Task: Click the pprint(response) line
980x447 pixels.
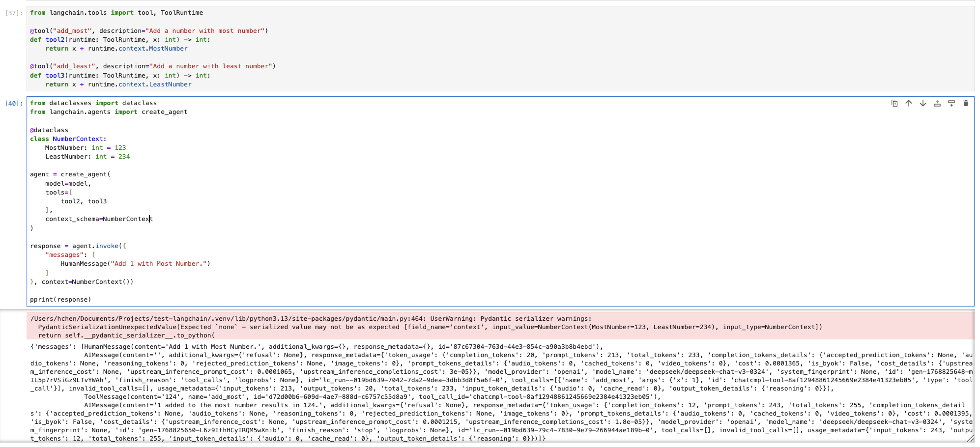Action: pyautogui.click(x=60, y=300)
